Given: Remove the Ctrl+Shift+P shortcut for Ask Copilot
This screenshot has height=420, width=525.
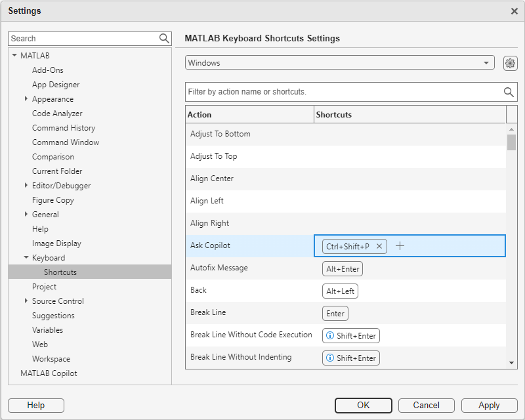Looking at the screenshot, I should 379,245.
